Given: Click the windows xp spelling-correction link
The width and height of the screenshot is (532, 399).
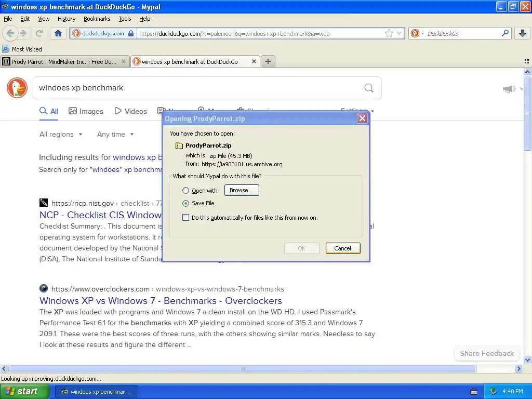Looking at the screenshot, I should 137,157.
